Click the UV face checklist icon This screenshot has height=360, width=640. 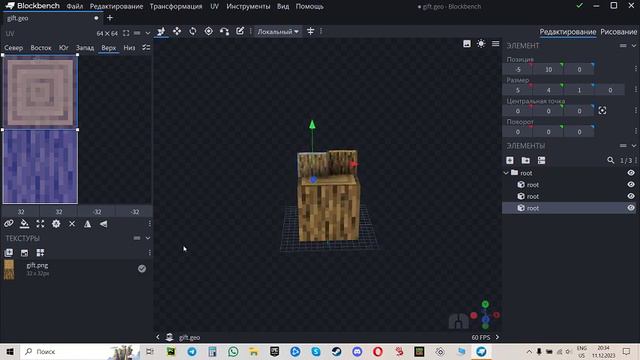click(146, 48)
